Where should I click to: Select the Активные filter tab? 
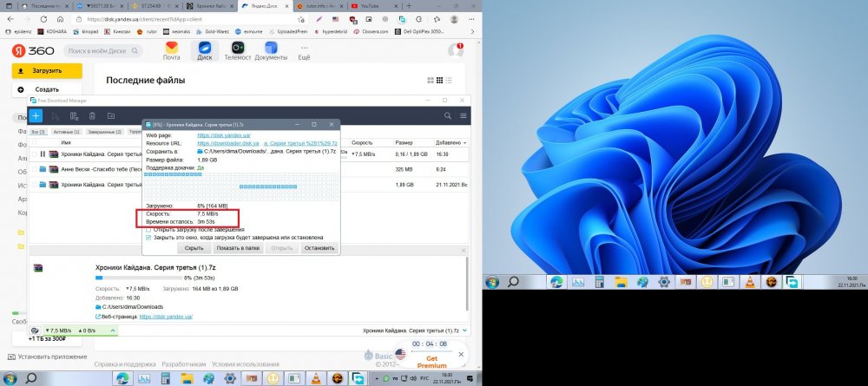tap(66, 132)
